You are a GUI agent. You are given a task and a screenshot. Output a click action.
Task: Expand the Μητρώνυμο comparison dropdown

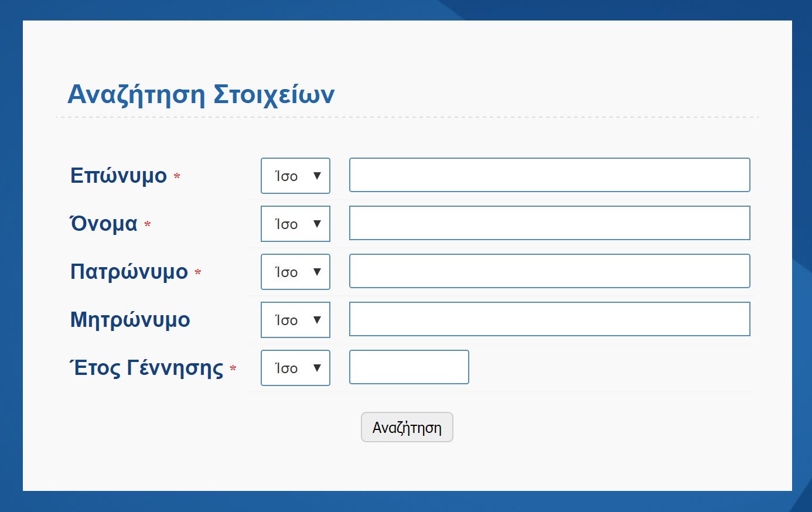coord(295,320)
